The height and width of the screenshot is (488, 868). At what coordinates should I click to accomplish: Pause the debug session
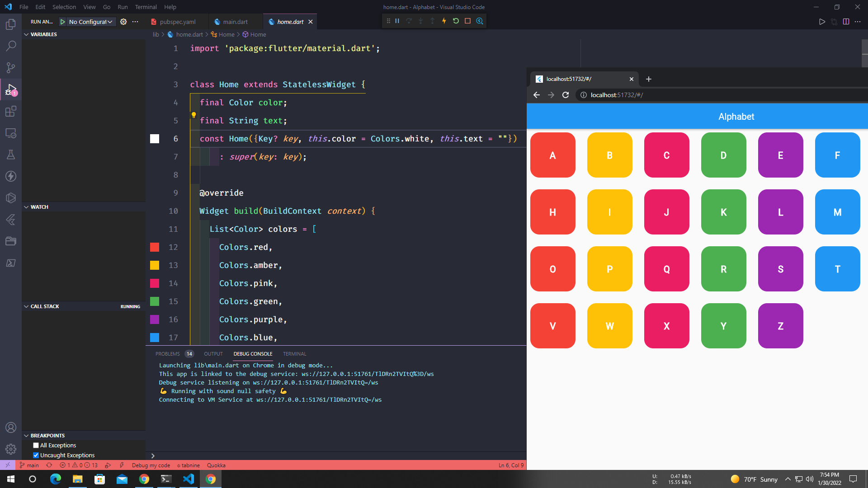point(397,21)
